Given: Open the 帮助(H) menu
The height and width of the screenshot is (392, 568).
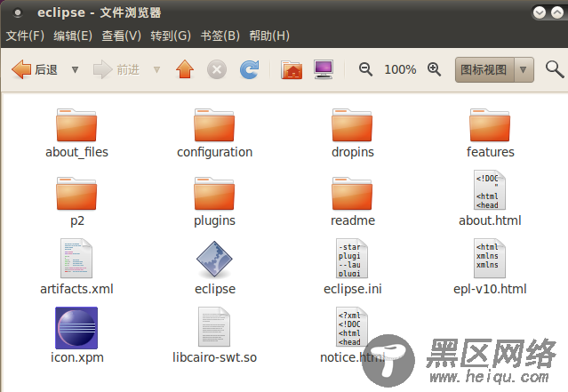Looking at the screenshot, I should pyautogui.click(x=269, y=36).
